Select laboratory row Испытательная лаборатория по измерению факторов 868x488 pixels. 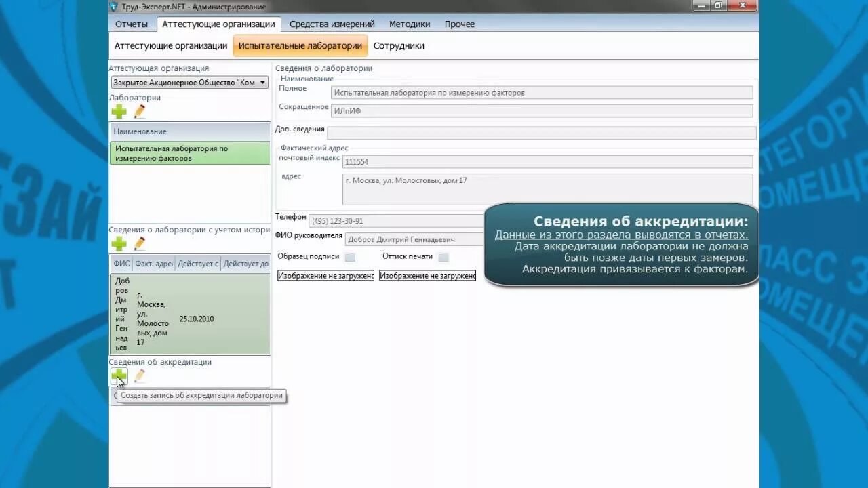pyautogui.click(x=190, y=153)
